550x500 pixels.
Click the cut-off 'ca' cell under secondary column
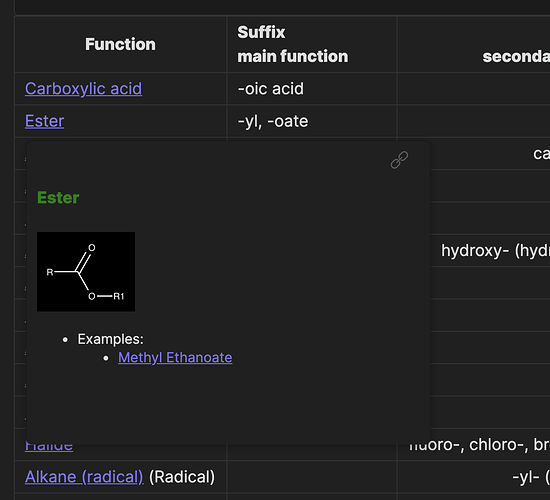(541, 154)
